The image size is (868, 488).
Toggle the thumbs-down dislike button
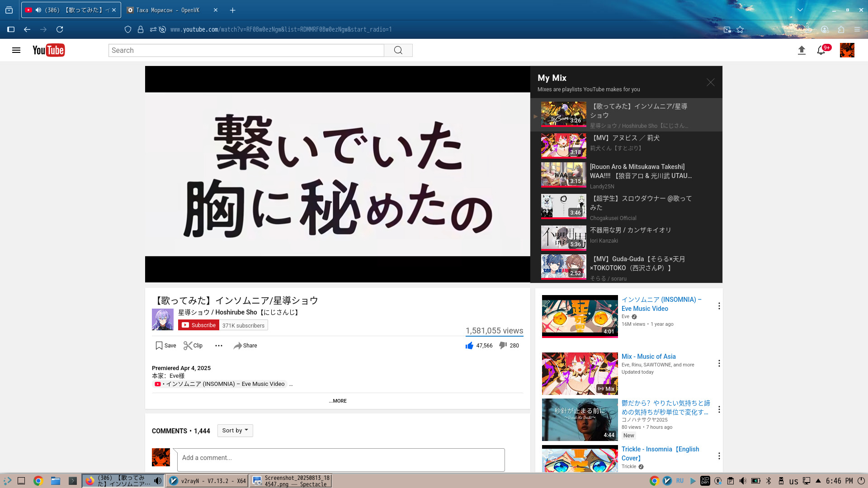pos(503,345)
